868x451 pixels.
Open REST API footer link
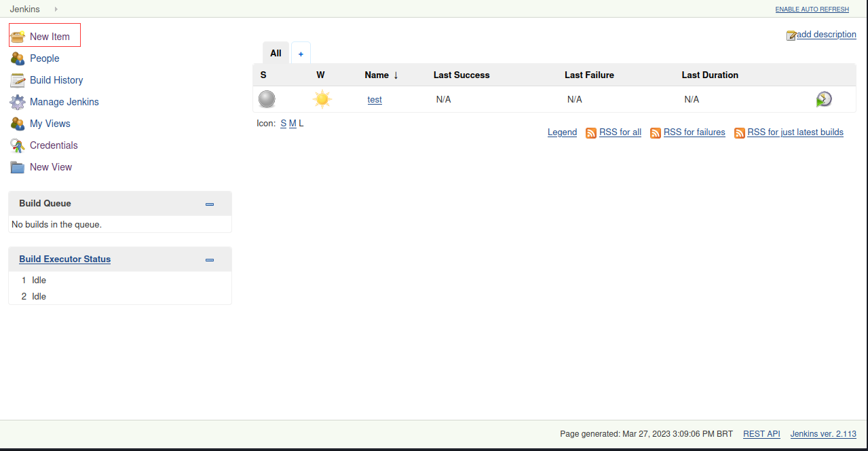[761, 433]
